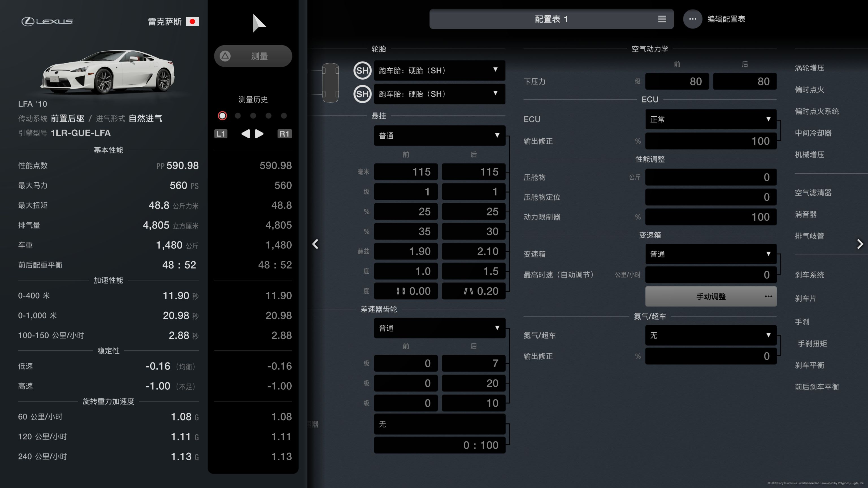
Task: Select 空气滤清器 in the parts list
Action: click(x=813, y=193)
